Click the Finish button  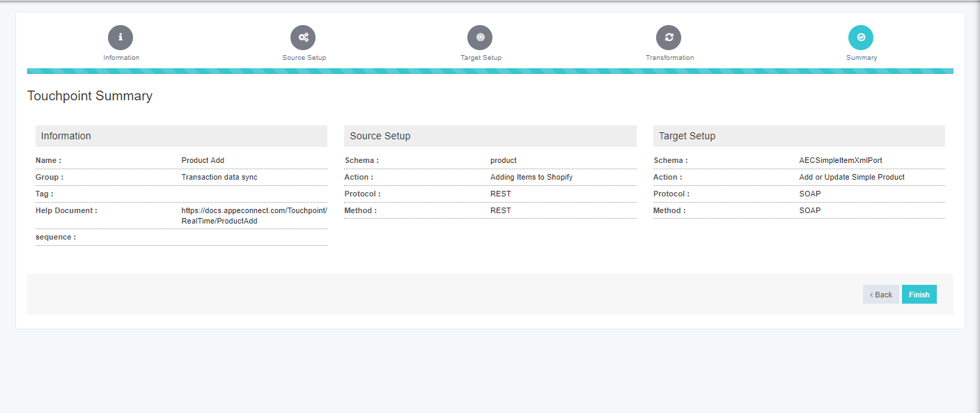click(919, 294)
